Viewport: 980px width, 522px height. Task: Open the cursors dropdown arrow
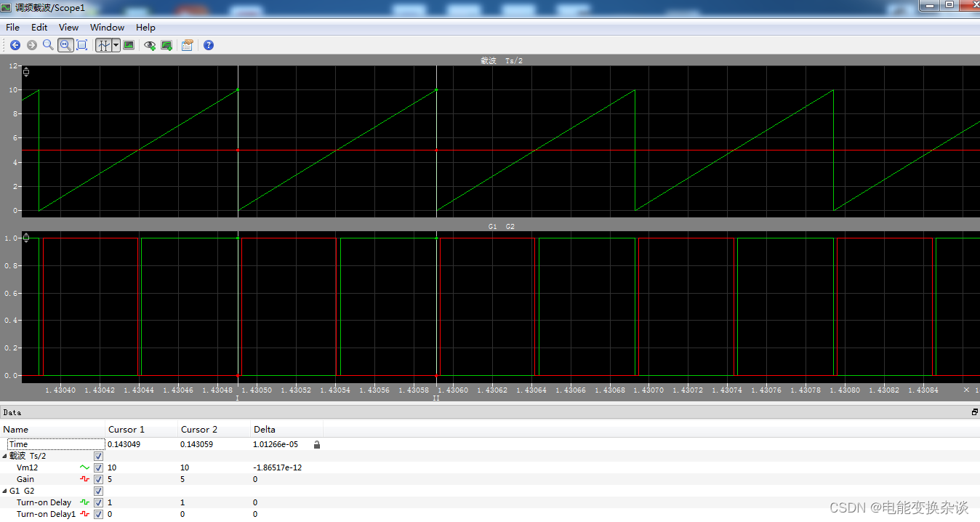116,45
